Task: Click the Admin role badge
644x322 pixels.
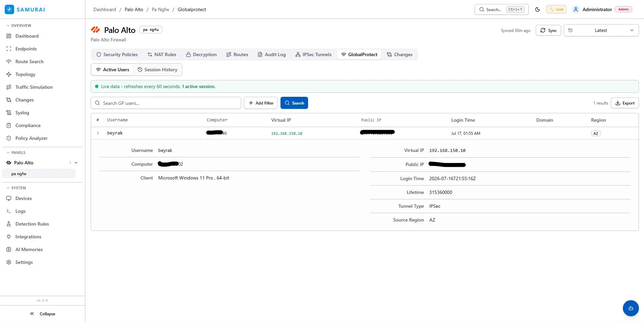Action: (624, 9)
